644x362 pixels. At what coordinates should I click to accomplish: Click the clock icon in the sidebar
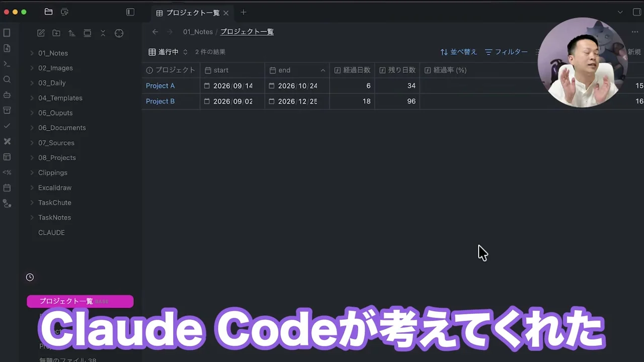click(x=30, y=278)
